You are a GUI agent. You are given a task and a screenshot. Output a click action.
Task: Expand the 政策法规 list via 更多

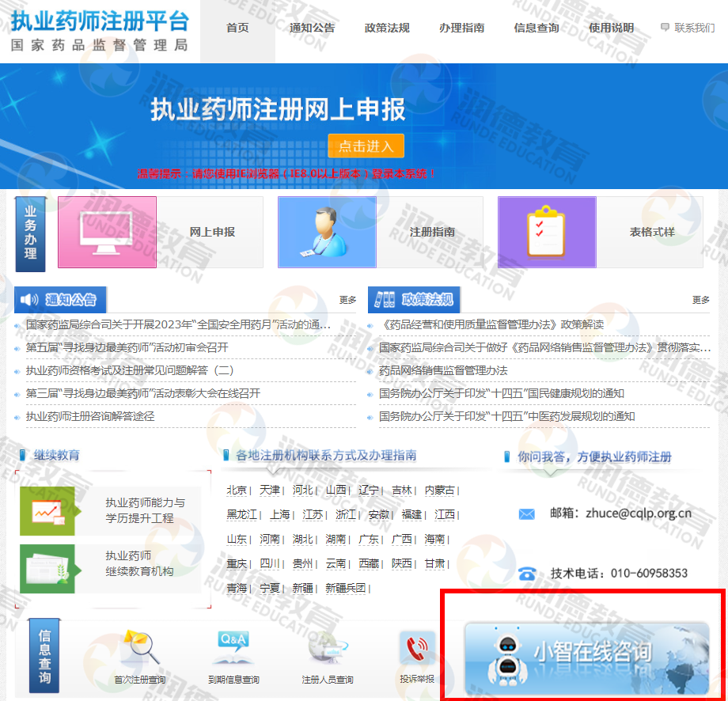700,300
